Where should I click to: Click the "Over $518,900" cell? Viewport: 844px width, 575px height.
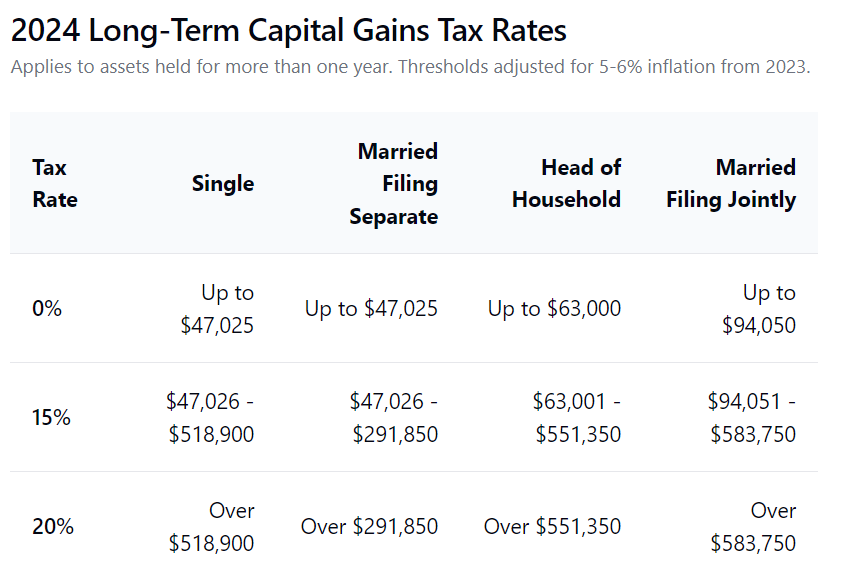point(211,527)
